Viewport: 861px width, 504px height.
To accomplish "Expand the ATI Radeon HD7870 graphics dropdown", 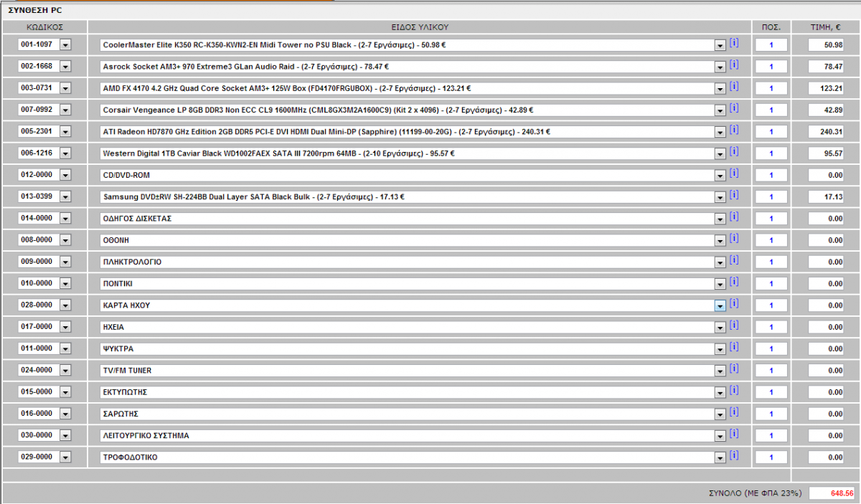I will (720, 132).
